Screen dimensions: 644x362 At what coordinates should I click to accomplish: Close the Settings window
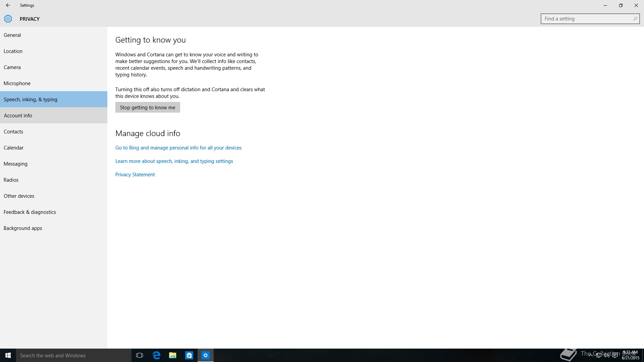pyautogui.click(x=636, y=5)
